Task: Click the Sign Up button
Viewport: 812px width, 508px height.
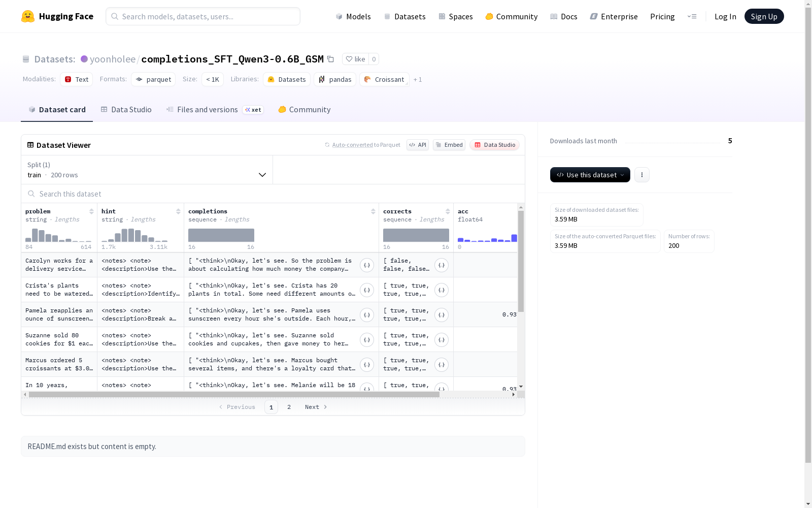Action: pyautogui.click(x=764, y=16)
